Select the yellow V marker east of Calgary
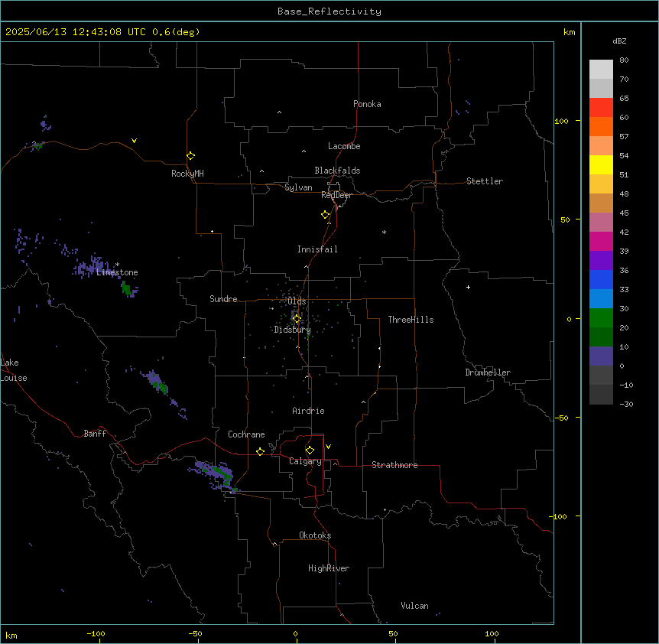This screenshot has height=644, width=659. (328, 447)
